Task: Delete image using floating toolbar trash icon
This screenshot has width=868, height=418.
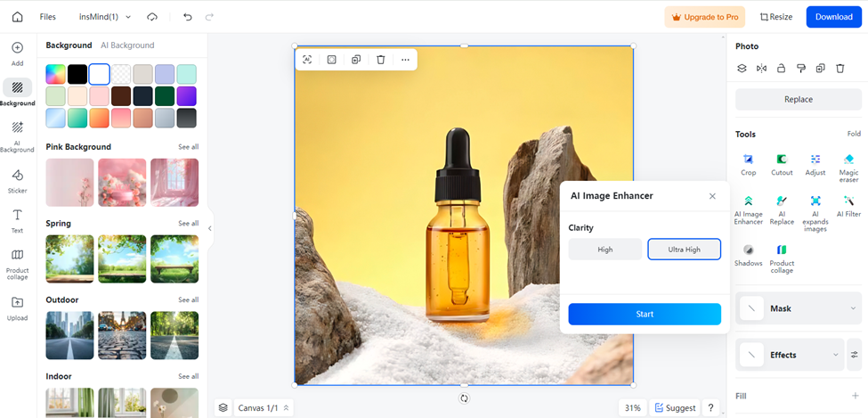Action: (381, 60)
